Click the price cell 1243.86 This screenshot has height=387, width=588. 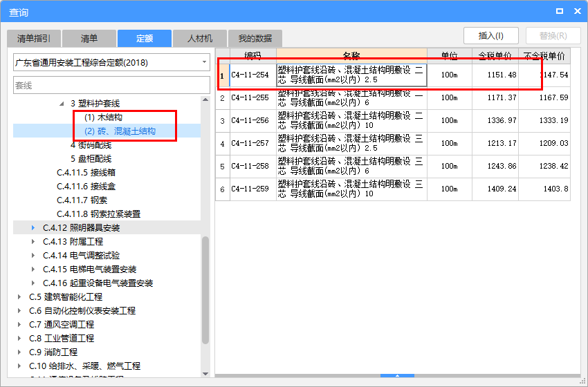click(495, 167)
